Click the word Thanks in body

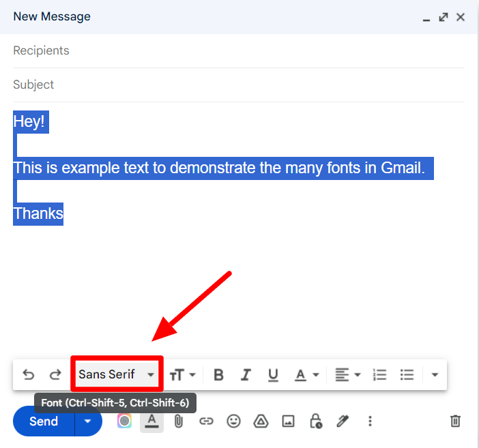pyautogui.click(x=38, y=213)
